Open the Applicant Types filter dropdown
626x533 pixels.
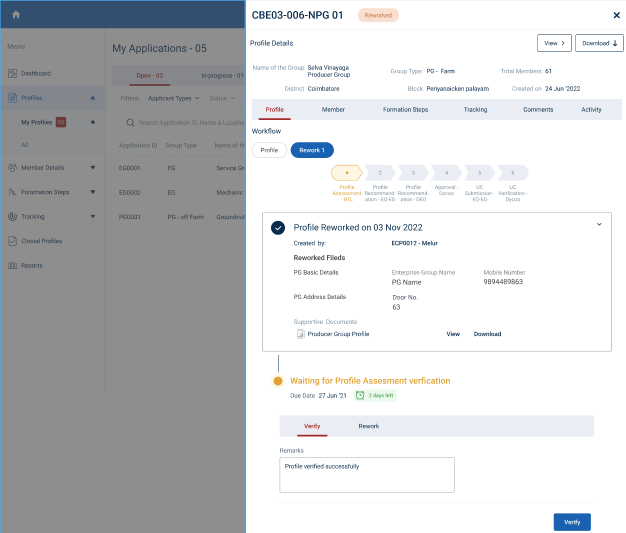coord(174,99)
